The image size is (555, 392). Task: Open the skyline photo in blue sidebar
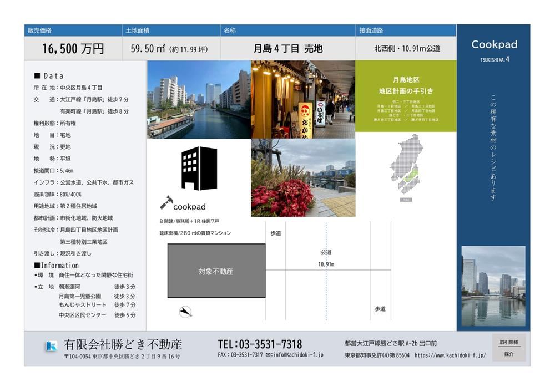493,286
